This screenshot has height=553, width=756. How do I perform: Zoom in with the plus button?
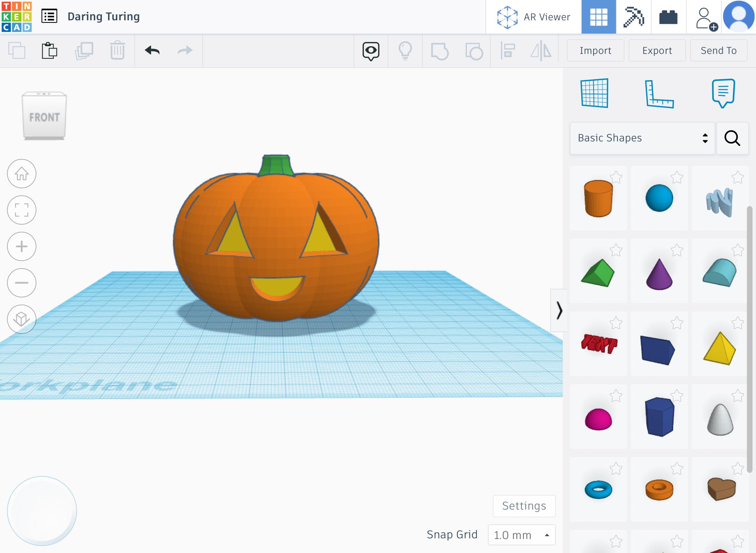tap(22, 246)
